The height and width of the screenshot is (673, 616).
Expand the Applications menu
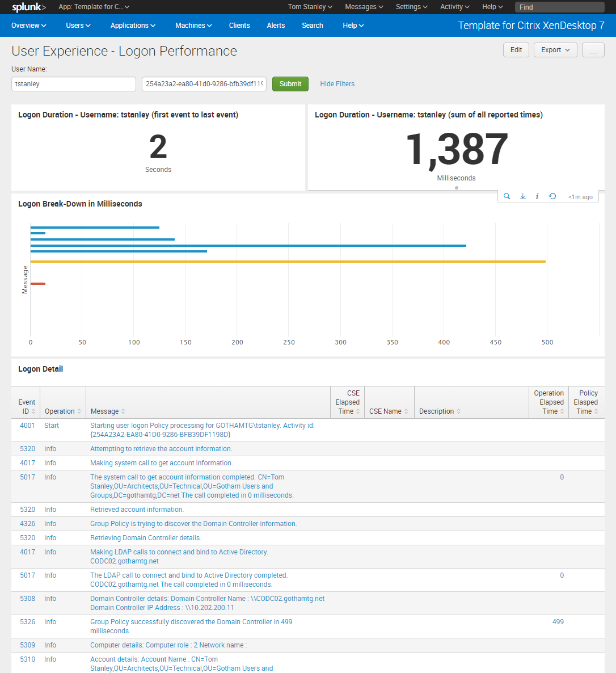(x=132, y=25)
